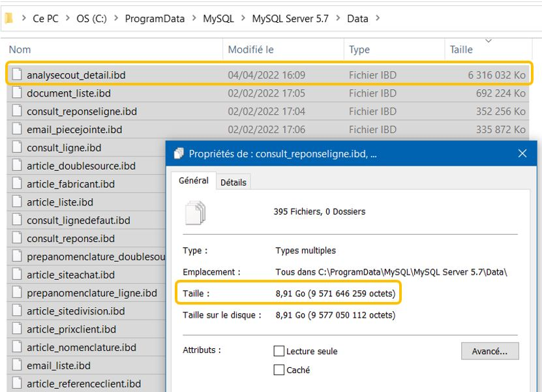Expand the chevron after ProgramData in path
Viewport: 542px width, 392px height.
click(194, 18)
